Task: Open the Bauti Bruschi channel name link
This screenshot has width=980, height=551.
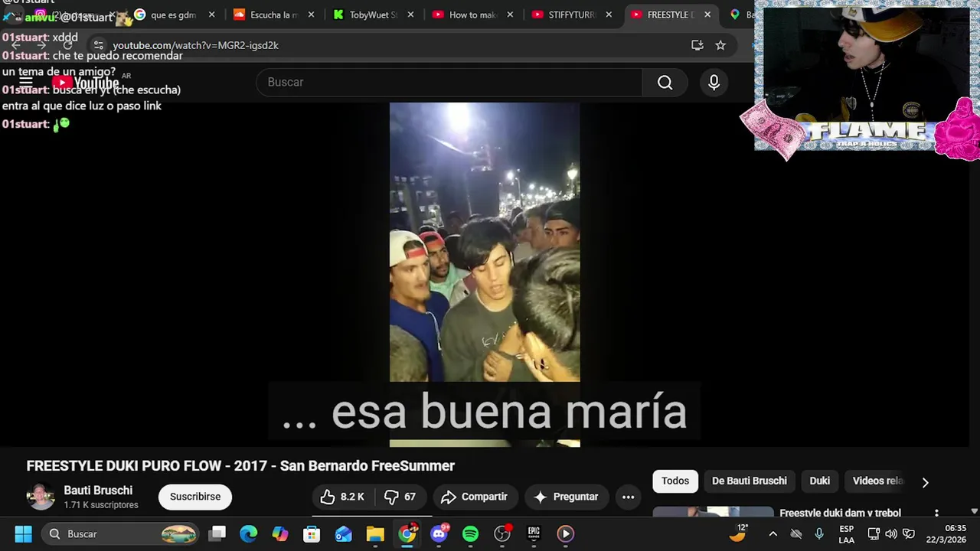Action: pyautogui.click(x=98, y=491)
